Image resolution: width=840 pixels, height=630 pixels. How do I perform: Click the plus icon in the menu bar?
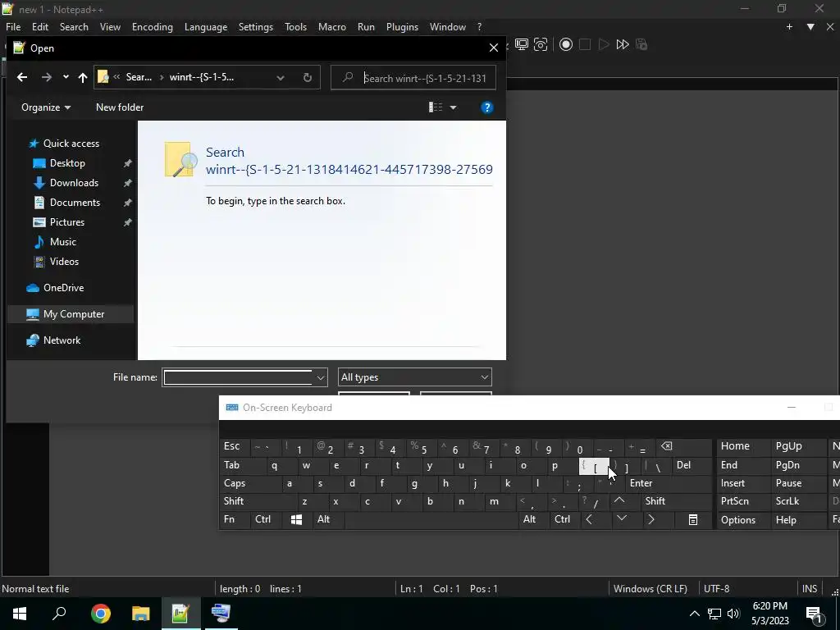pyautogui.click(x=789, y=27)
